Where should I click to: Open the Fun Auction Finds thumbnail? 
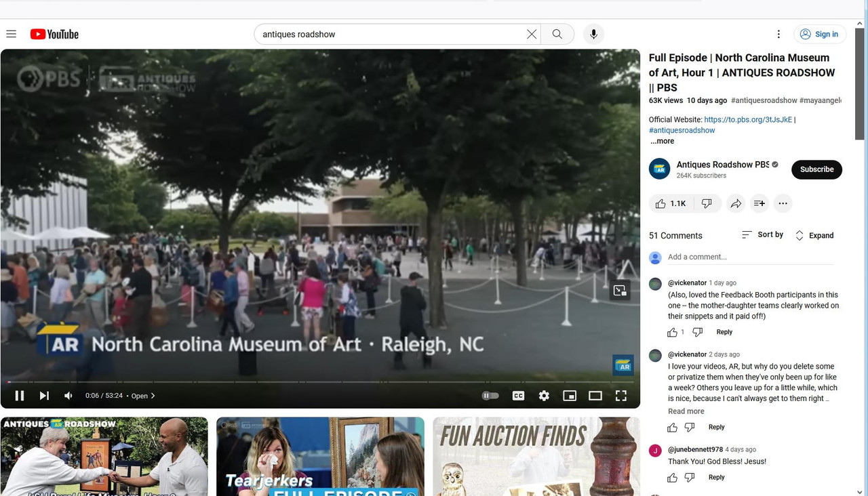pos(536,456)
